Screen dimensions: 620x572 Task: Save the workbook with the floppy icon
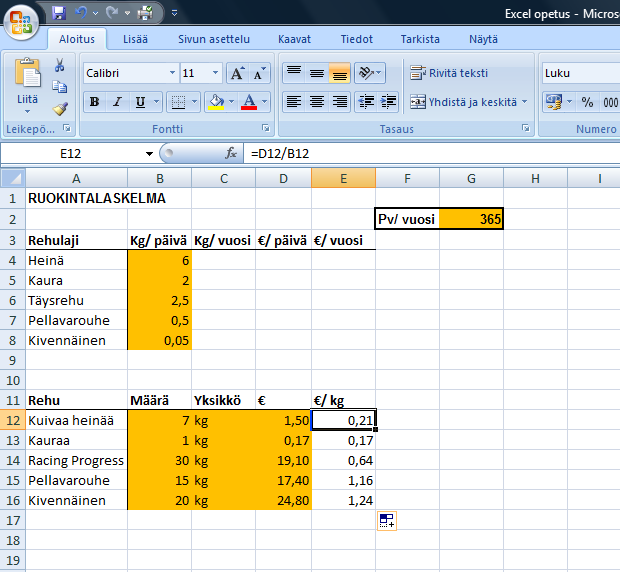pos(59,13)
